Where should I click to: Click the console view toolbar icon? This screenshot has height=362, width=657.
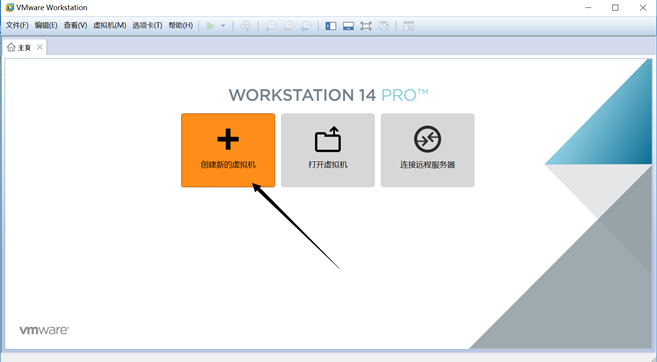pos(409,26)
